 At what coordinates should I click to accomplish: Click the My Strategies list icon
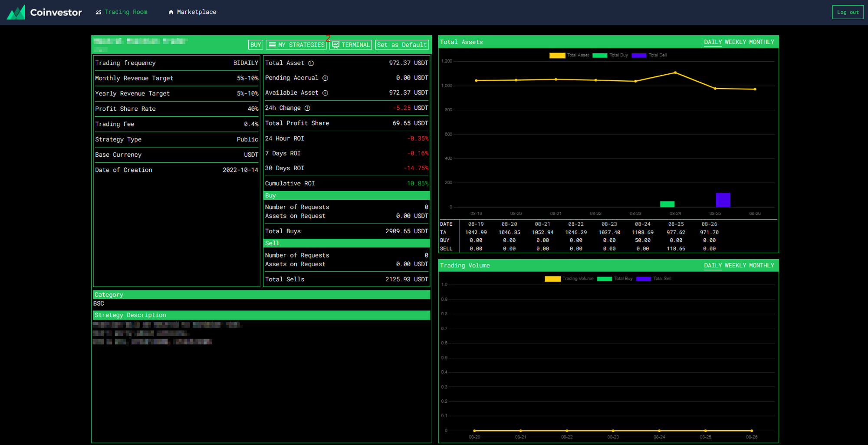coord(272,45)
